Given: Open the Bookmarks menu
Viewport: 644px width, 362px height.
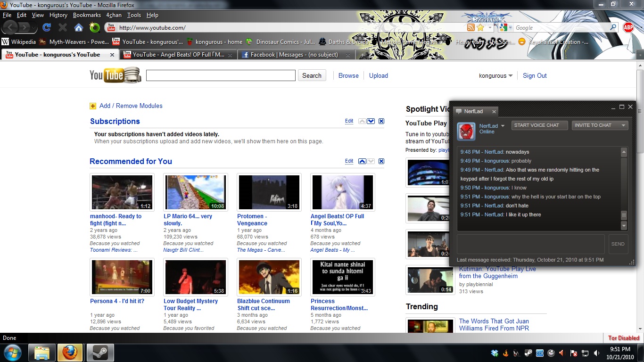Looking at the screenshot, I should (x=87, y=15).
